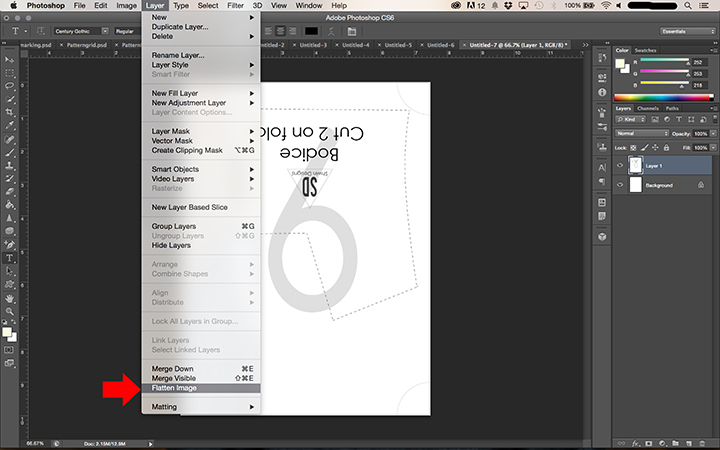Select the Hand tool
720x450 pixels.
coord(9,298)
